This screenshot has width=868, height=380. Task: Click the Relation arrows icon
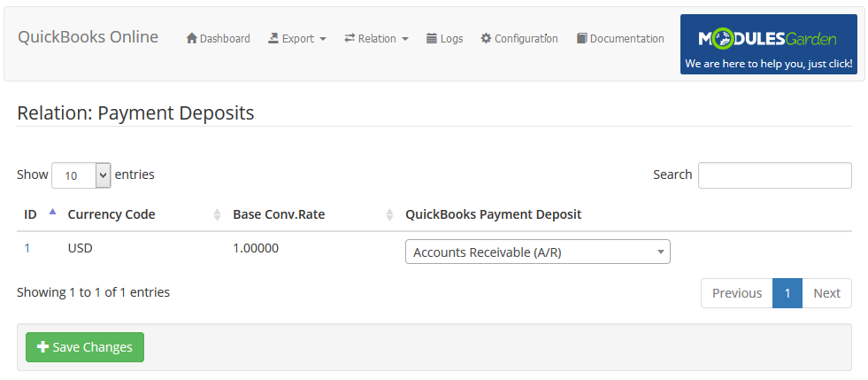tap(350, 38)
